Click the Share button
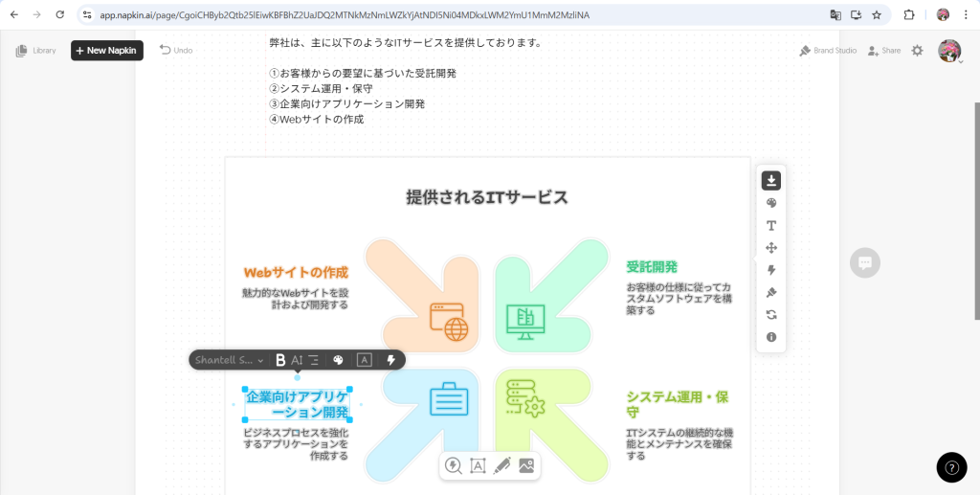The width and height of the screenshot is (980, 495). pos(884,51)
